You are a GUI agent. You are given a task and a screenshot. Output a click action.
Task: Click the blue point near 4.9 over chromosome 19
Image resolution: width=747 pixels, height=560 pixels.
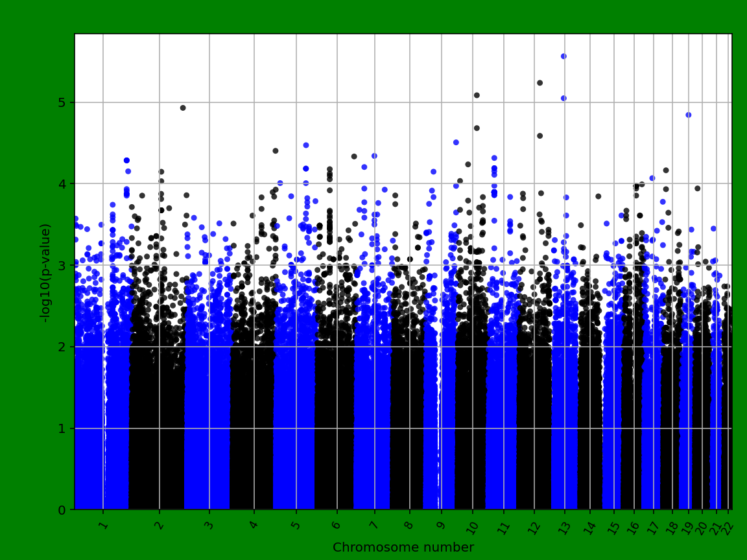tap(689, 114)
